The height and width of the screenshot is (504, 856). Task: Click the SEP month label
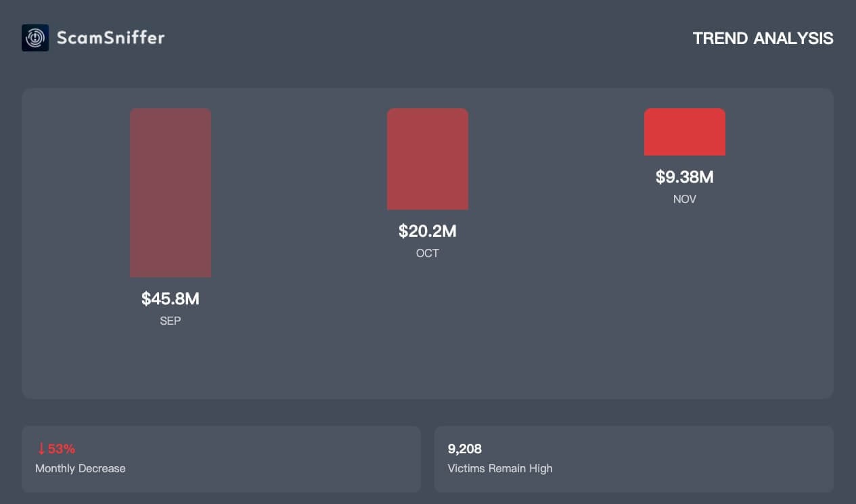click(171, 321)
